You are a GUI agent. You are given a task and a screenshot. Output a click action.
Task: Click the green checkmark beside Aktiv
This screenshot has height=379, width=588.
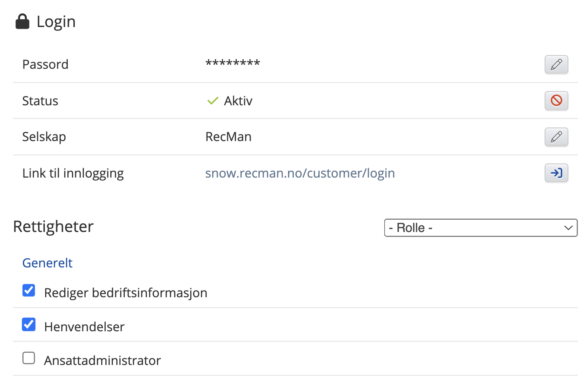click(213, 101)
